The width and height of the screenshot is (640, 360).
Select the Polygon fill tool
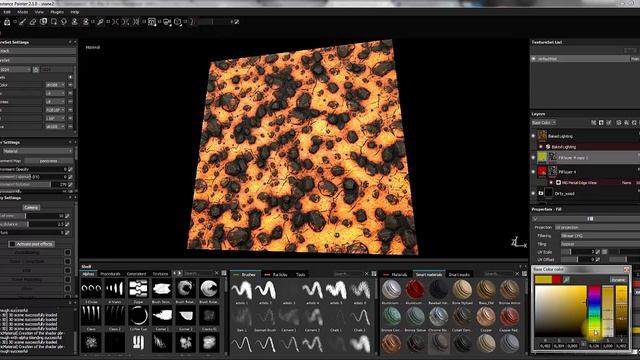pyautogui.click(x=53, y=22)
